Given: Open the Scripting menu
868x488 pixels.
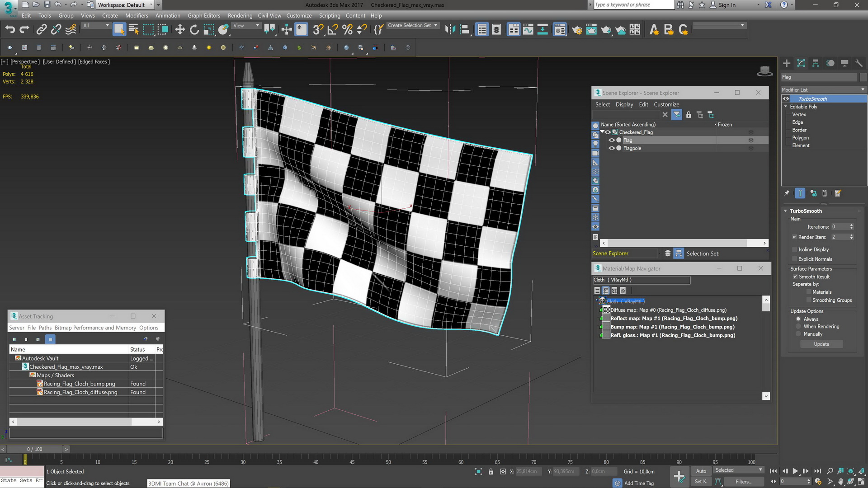Looking at the screenshot, I should [330, 15].
